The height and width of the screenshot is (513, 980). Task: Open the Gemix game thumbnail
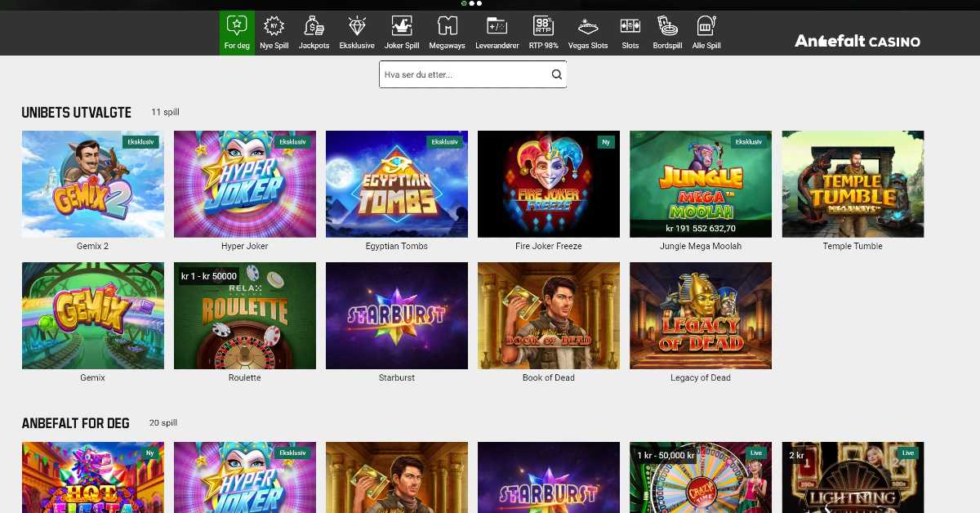tap(93, 315)
